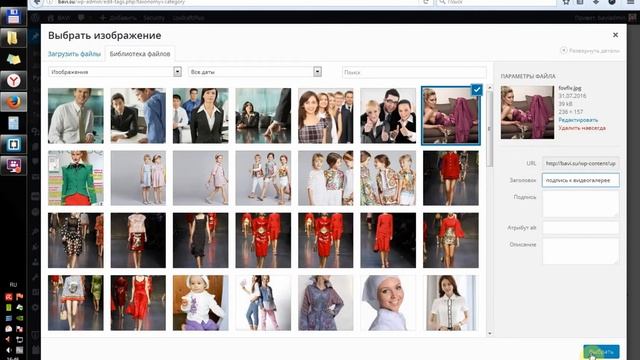
Task: Select the thumbs-up trio thumbnail
Action: pyautogui.click(x=388, y=116)
